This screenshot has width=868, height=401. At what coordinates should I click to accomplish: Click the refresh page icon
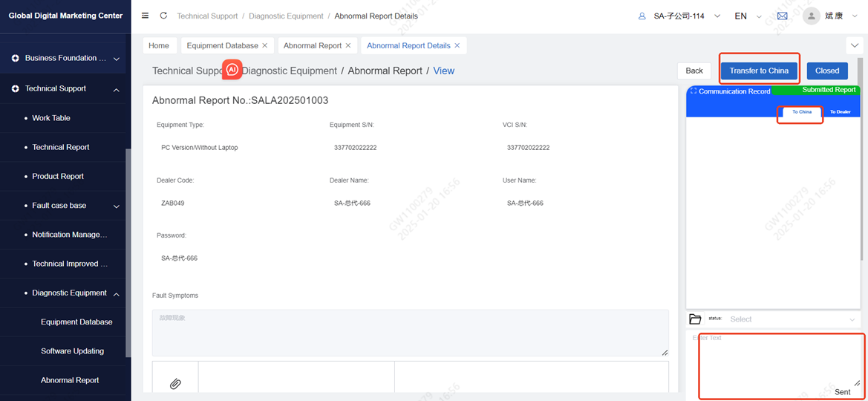(163, 16)
